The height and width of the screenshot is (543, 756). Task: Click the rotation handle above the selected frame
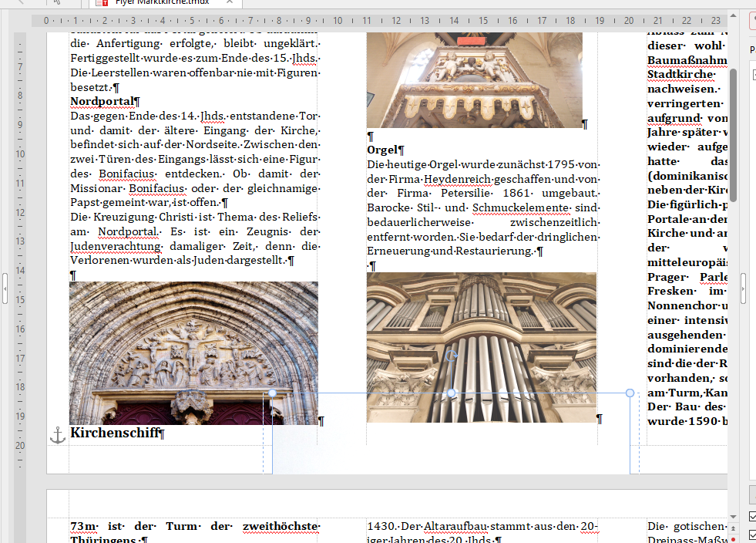(x=452, y=356)
